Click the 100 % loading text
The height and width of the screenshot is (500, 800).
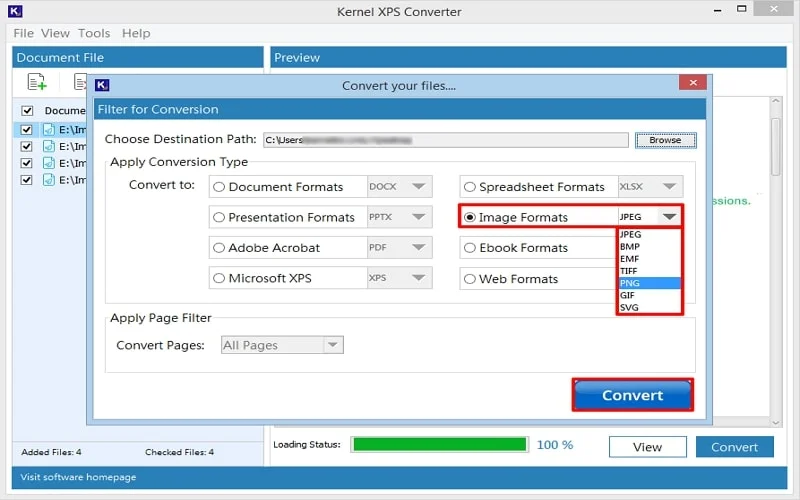[555, 445]
